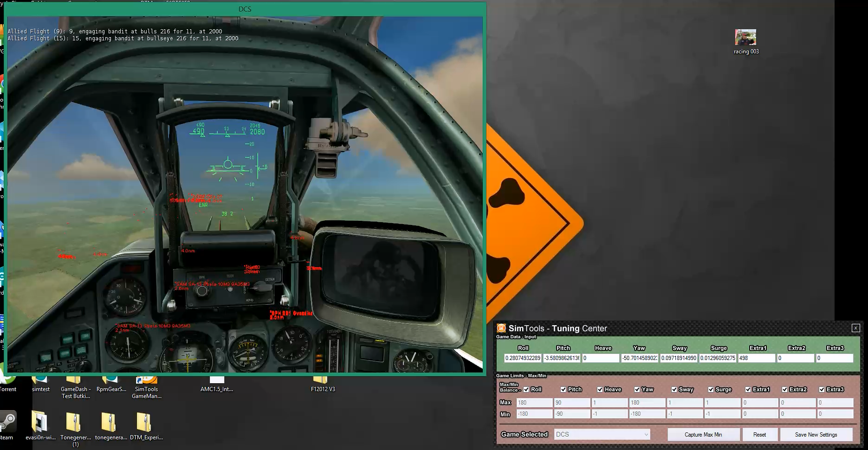Click the Surge Min limit field
868x450 pixels.
[722, 414]
